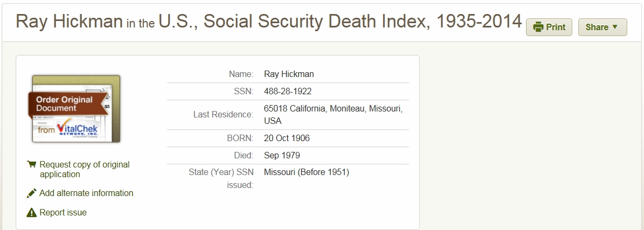Click the death date Sep 1979
This screenshot has width=644, height=230.
click(282, 156)
